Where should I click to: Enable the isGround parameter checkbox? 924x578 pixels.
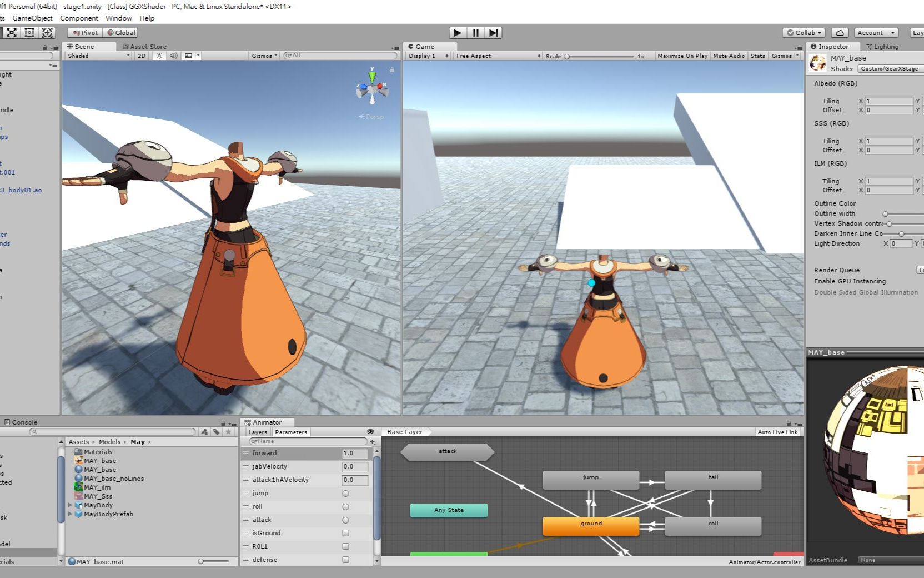coord(345,533)
